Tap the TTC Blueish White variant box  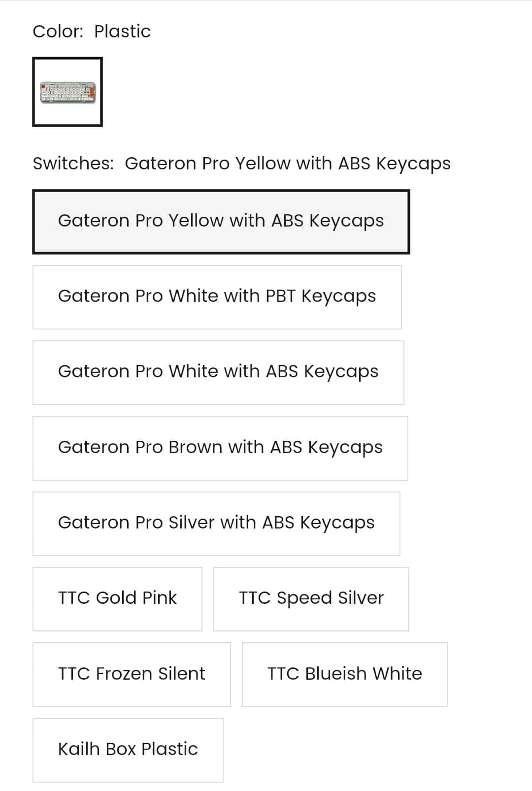(344, 674)
